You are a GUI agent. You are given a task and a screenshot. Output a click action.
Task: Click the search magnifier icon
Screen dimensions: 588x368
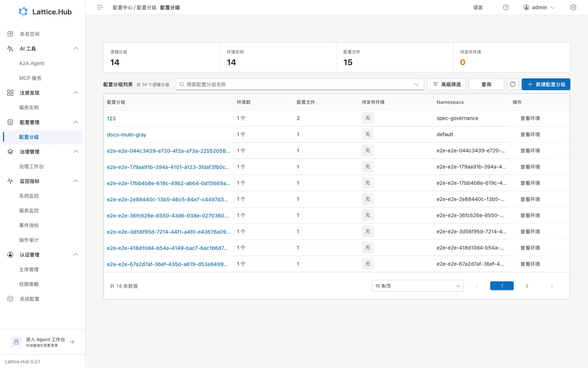[x=182, y=84]
